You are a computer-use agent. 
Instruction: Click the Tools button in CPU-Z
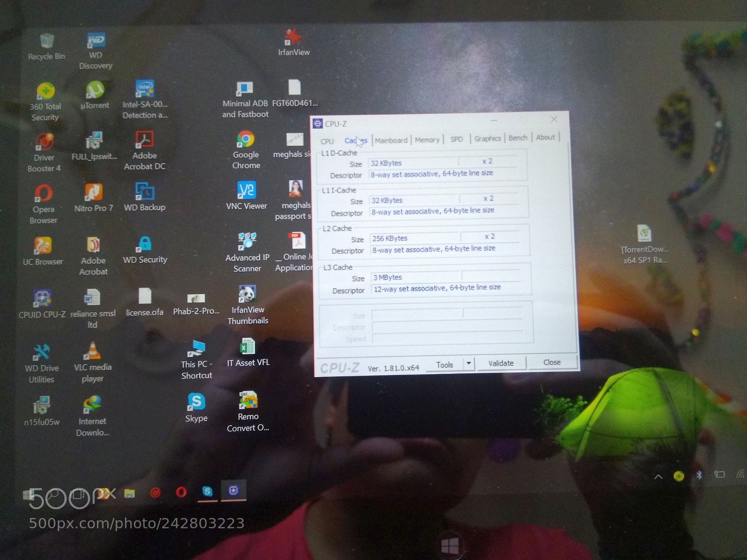click(444, 365)
